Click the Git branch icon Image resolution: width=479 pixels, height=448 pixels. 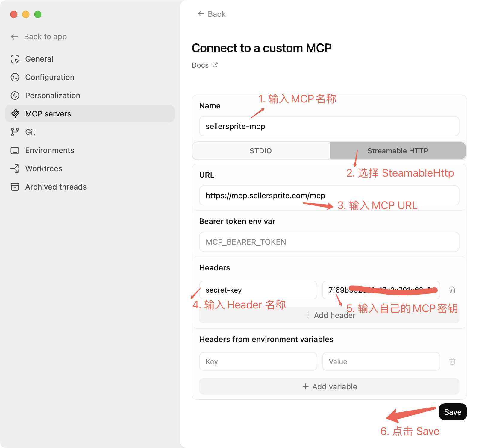(15, 132)
